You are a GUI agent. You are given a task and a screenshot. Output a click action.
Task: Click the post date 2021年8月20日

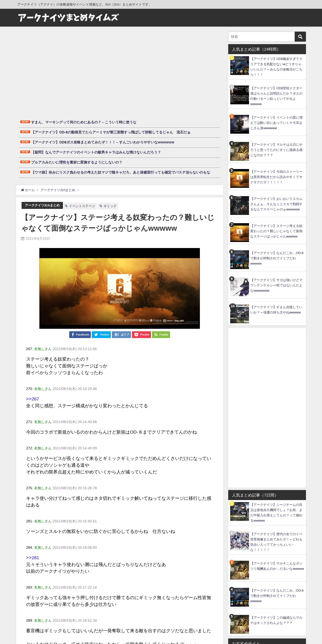pyautogui.click(x=38, y=238)
